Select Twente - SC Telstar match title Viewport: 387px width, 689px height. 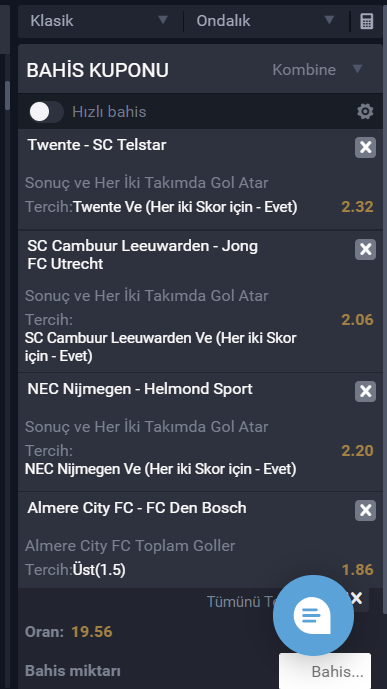pyautogui.click(x=97, y=145)
